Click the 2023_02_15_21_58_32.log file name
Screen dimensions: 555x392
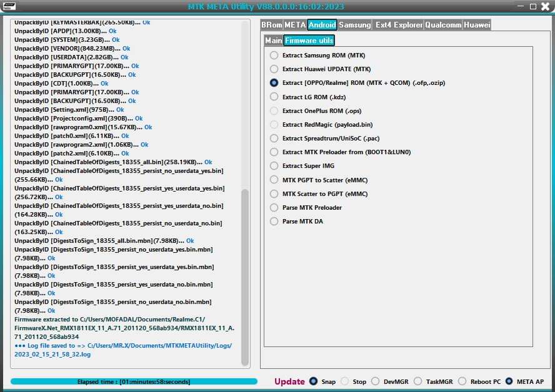tap(52, 354)
